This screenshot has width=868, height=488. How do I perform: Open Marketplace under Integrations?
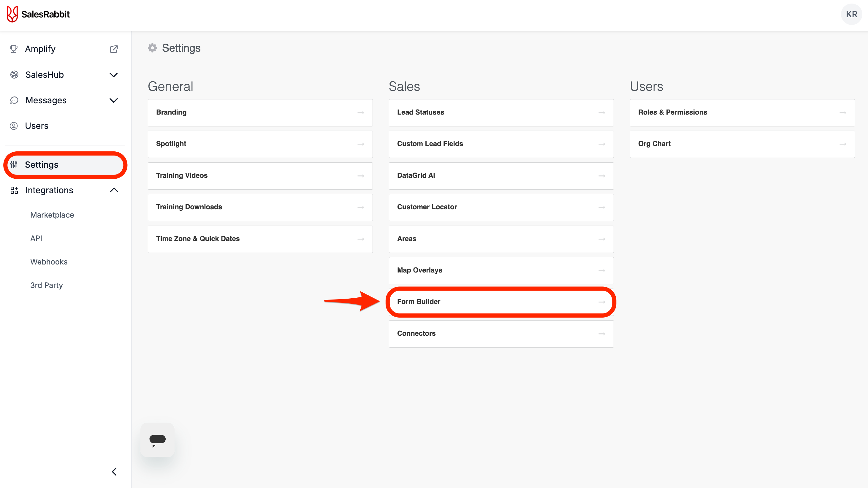(x=52, y=215)
